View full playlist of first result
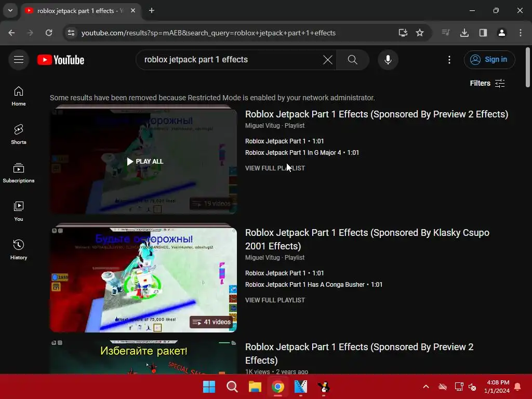The height and width of the screenshot is (399, 532). point(275,168)
